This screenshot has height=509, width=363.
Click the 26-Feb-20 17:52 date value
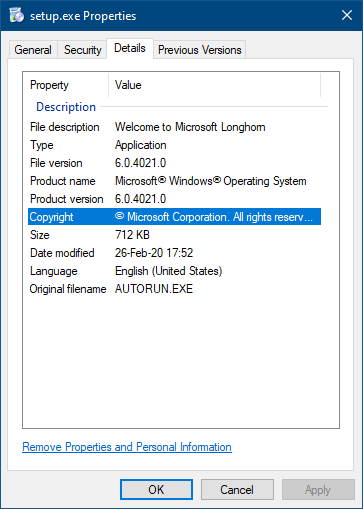pyautogui.click(x=154, y=253)
